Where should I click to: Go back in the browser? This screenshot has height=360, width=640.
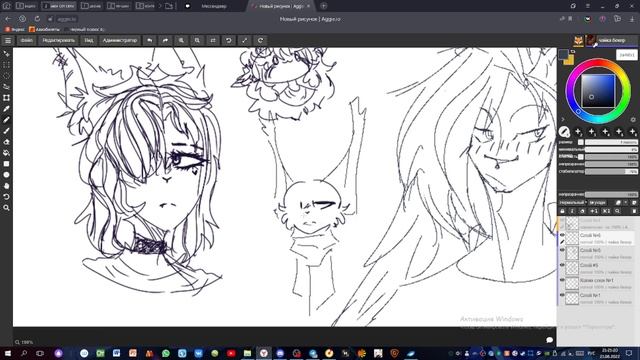pos(8,19)
